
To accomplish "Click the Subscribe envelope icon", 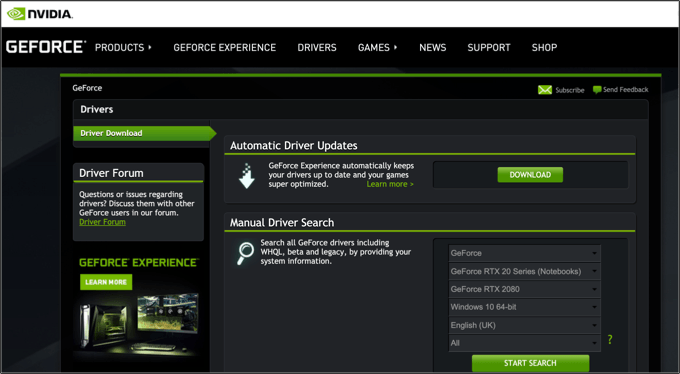I will pos(545,90).
